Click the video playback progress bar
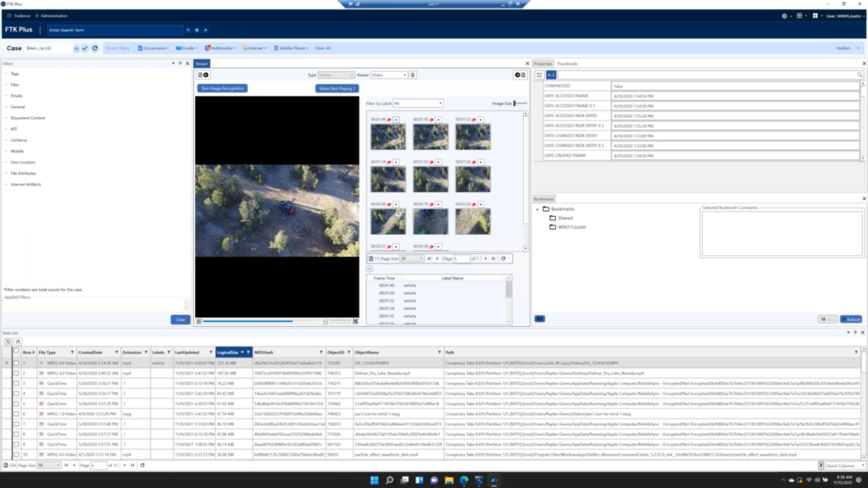The width and height of the screenshot is (868, 488). 262,321
